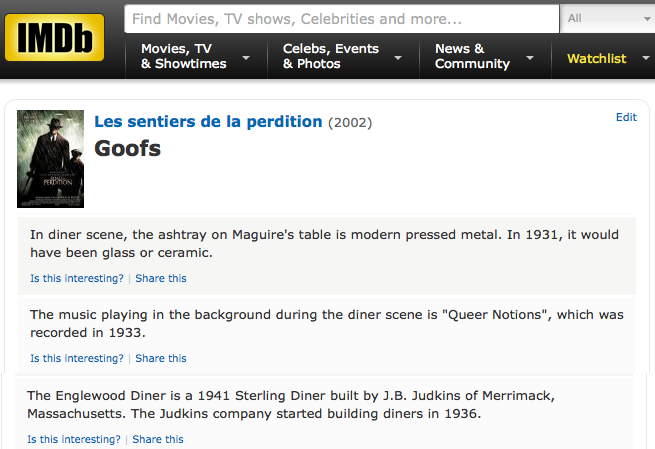Share the ashtray goof
The height and width of the screenshot is (449, 655).
[161, 278]
